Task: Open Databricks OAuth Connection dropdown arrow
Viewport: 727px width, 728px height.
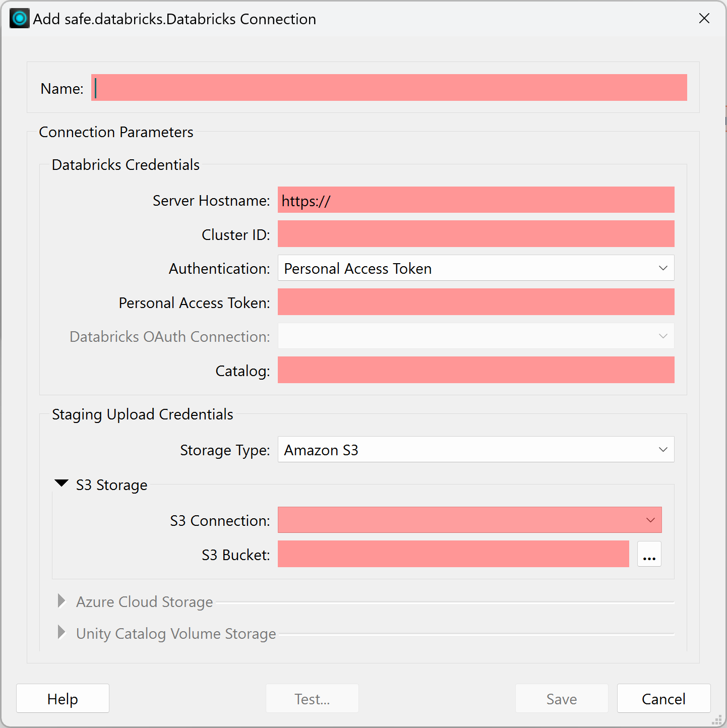Action: 663,336
